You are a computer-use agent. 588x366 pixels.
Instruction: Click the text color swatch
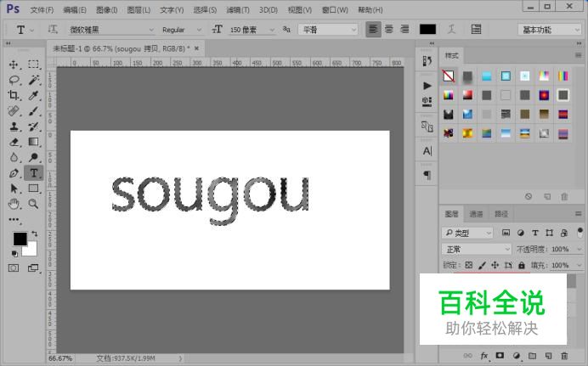click(427, 30)
